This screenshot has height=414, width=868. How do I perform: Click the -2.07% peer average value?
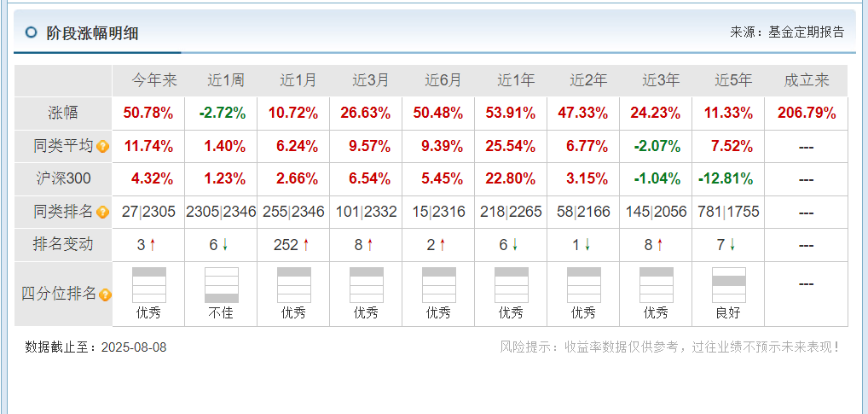(657, 146)
